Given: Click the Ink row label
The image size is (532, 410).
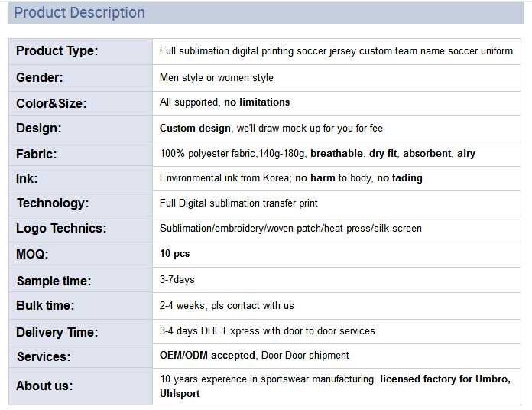Looking at the screenshot, I should [x=27, y=178].
